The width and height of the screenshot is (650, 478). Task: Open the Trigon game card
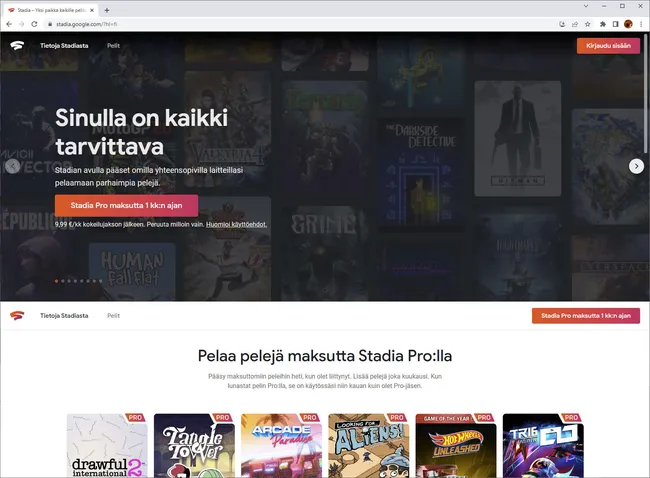(x=543, y=446)
